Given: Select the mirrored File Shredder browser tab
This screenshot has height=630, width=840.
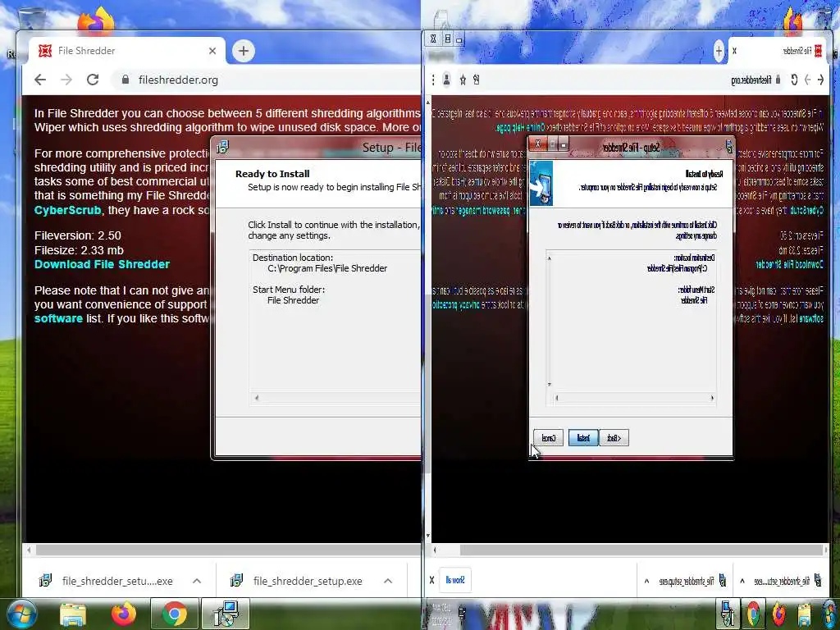Looking at the screenshot, I should tap(778, 51).
